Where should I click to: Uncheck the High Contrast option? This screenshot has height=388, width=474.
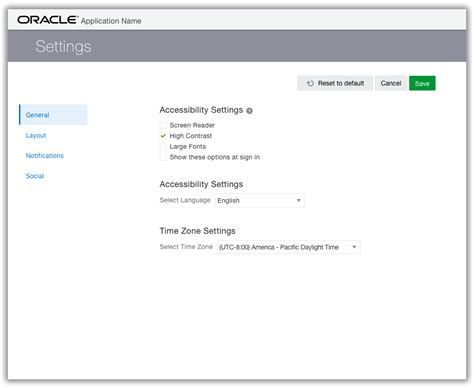click(x=163, y=136)
